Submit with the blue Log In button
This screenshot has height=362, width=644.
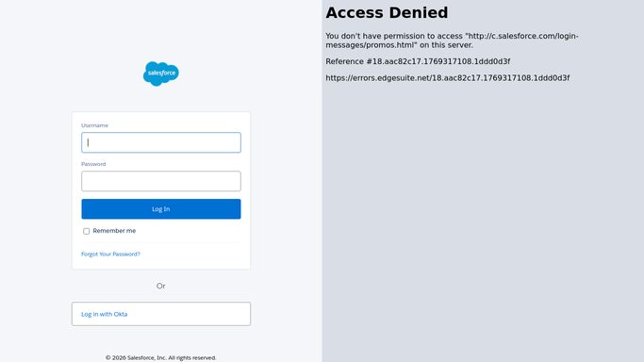click(161, 209)
